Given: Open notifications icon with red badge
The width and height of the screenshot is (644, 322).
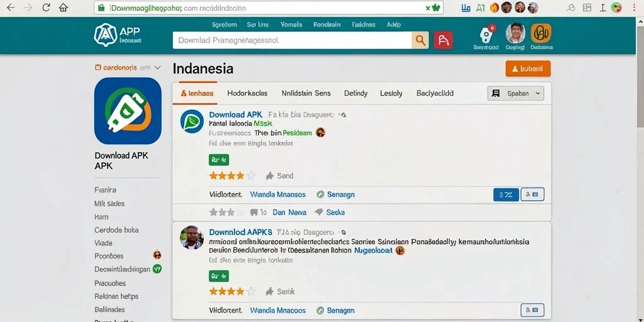Looking at the screenshot, I should 486,34.
